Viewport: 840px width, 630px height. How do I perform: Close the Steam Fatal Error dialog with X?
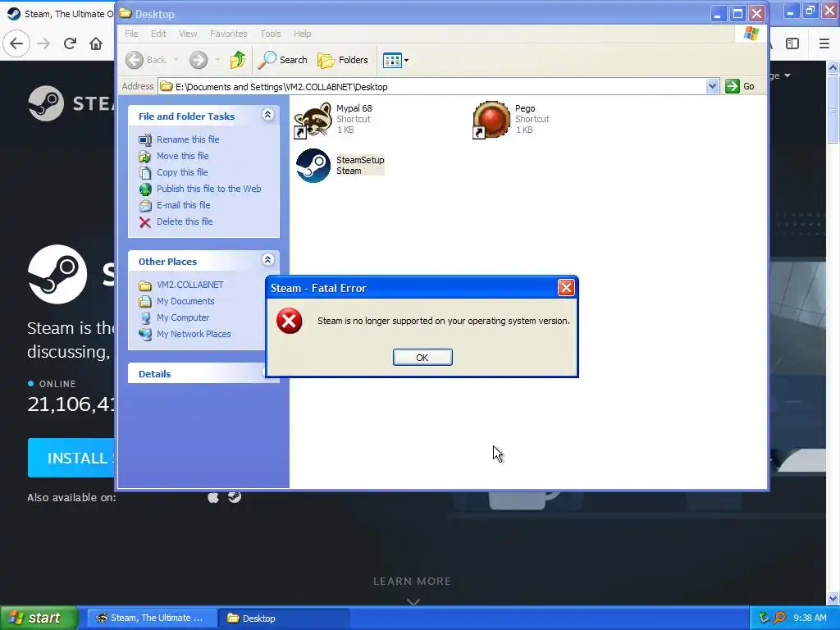[x=566, y=288]
